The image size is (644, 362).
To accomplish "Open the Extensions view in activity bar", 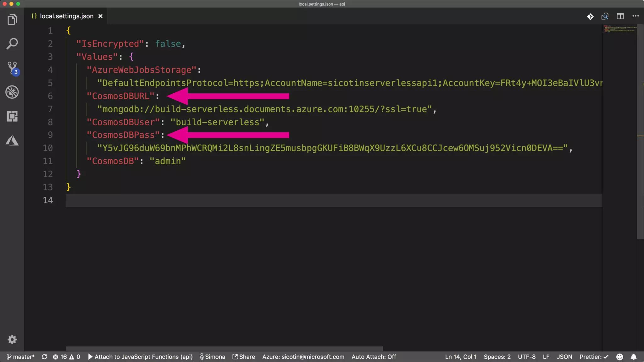I will 12,116.
